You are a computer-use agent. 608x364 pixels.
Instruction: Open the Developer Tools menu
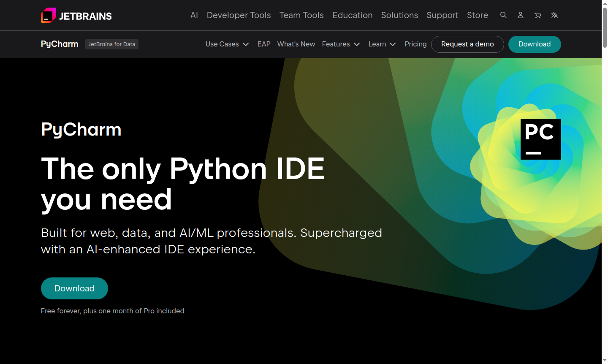tap(239, 15)
